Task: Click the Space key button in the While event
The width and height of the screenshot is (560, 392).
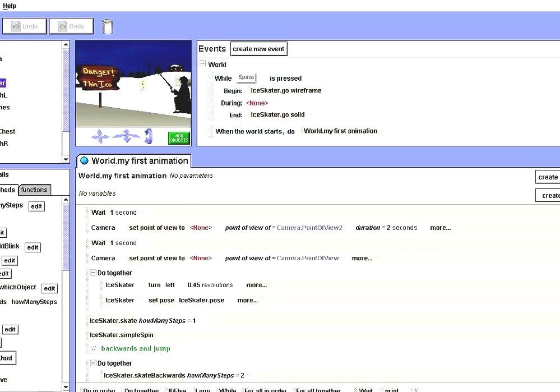Action: pyautogui.click(x=246, y=77)
